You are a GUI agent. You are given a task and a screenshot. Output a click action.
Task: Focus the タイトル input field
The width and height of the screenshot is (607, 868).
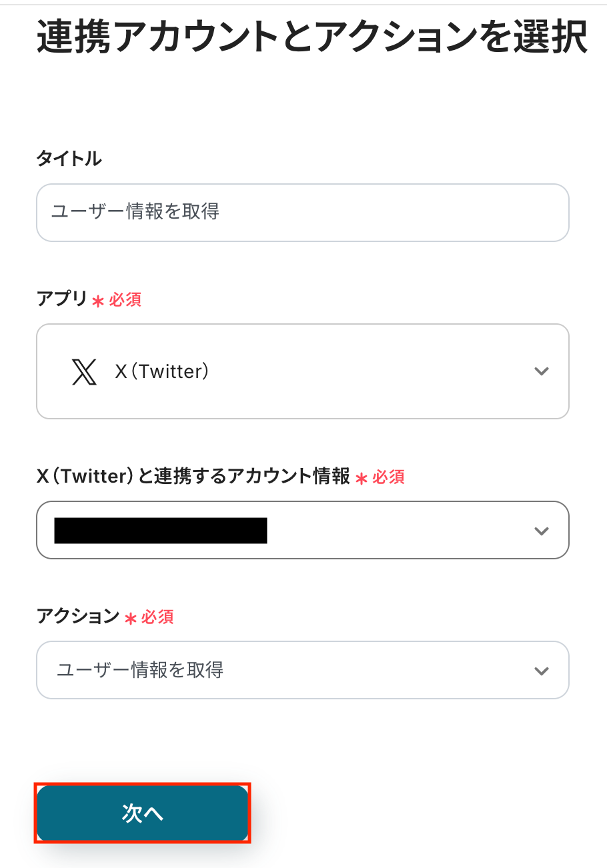(302, 212)
